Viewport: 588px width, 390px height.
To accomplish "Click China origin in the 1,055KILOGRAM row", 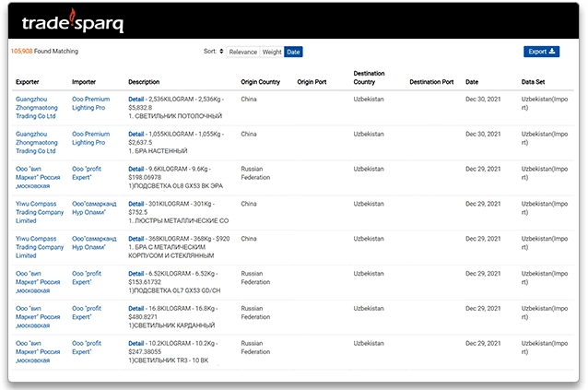I will [249, 135].
